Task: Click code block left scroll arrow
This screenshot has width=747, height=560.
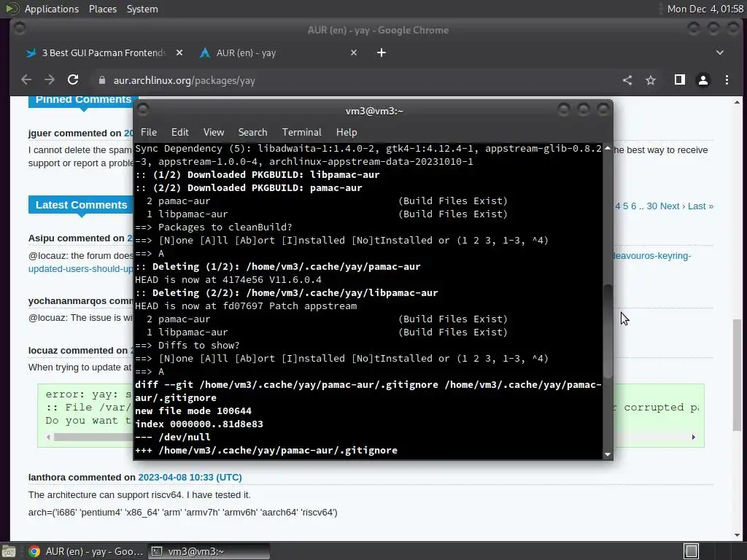Action: 48,437
